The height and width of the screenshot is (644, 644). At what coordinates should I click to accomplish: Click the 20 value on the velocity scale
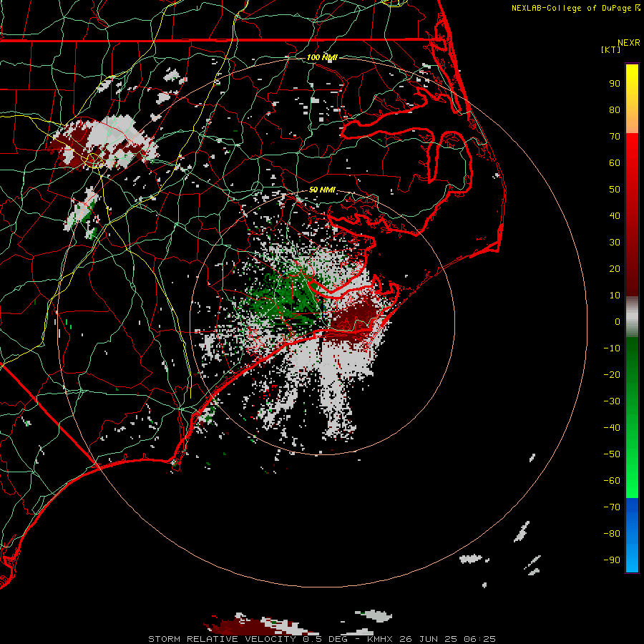click(x=615, y=269)
